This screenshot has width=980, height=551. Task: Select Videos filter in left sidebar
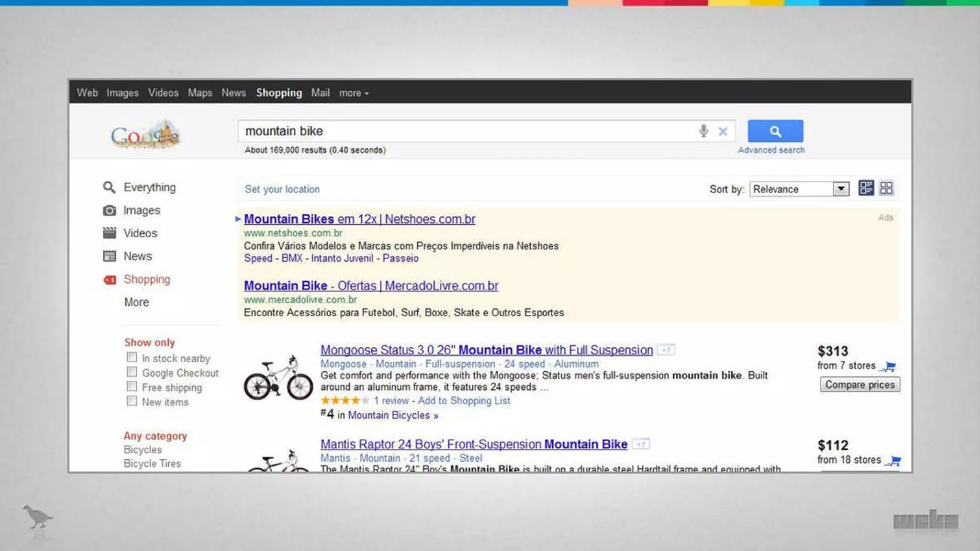[x=140, y=233]
